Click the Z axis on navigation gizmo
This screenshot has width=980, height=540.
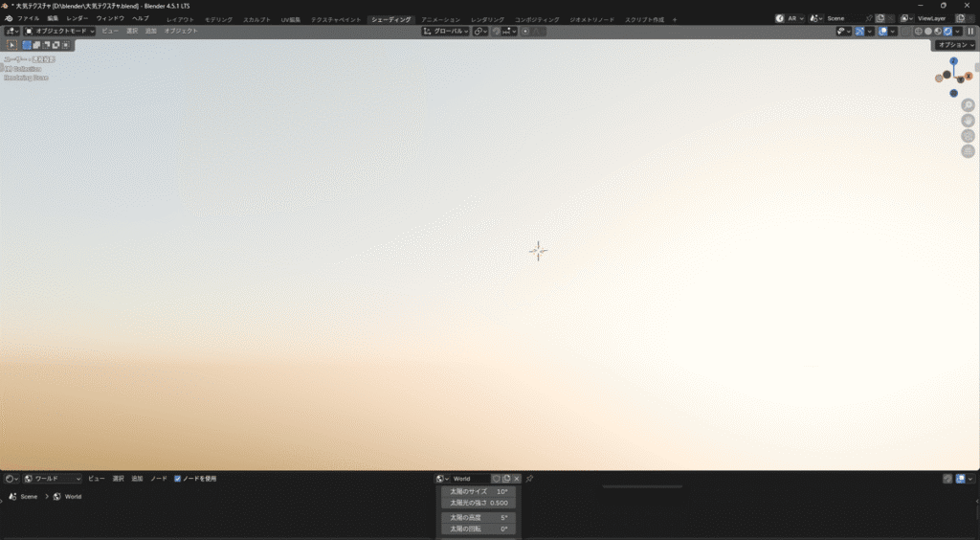954,61
